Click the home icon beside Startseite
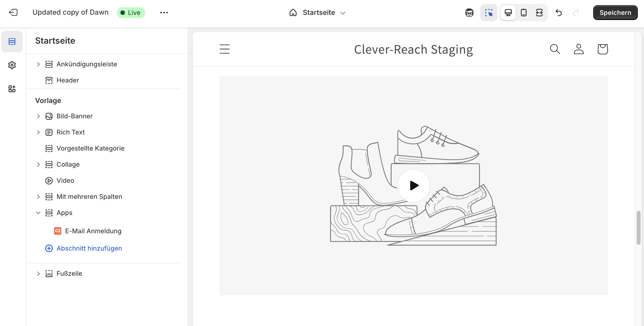 [x=293, y=12]
